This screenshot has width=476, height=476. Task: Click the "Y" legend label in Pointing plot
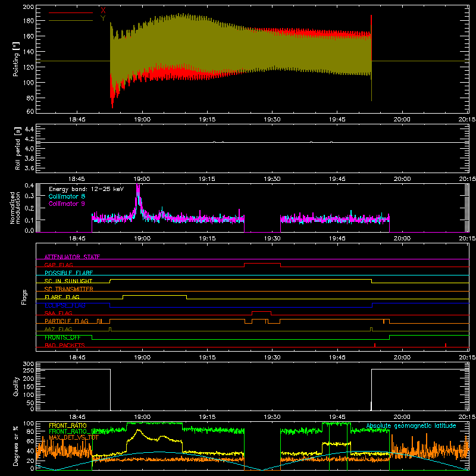(103, 18)
